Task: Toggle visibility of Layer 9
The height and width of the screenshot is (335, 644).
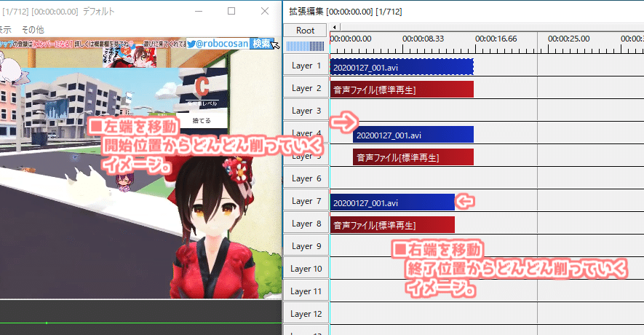Action: [306, 246]
